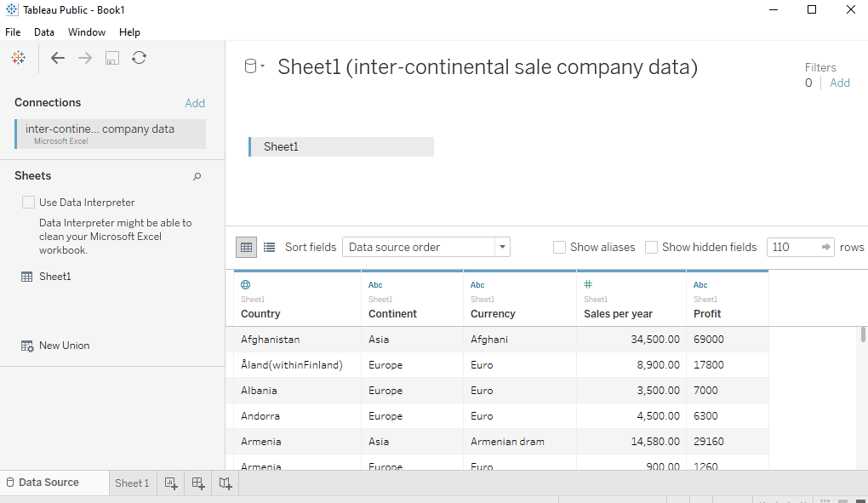Click Add link next to Connections
This screenshot has height=503, width=868.
(195, 103)
